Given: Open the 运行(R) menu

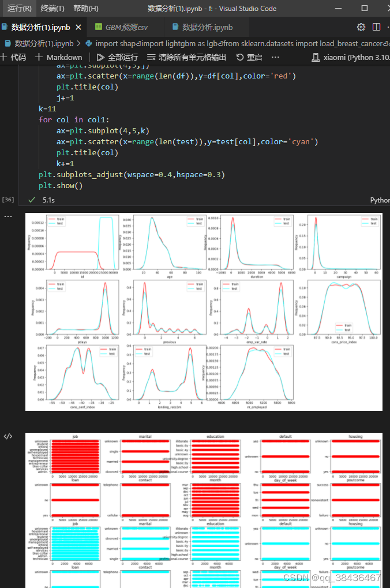Looking at the screenshot, I should point(19,8).
